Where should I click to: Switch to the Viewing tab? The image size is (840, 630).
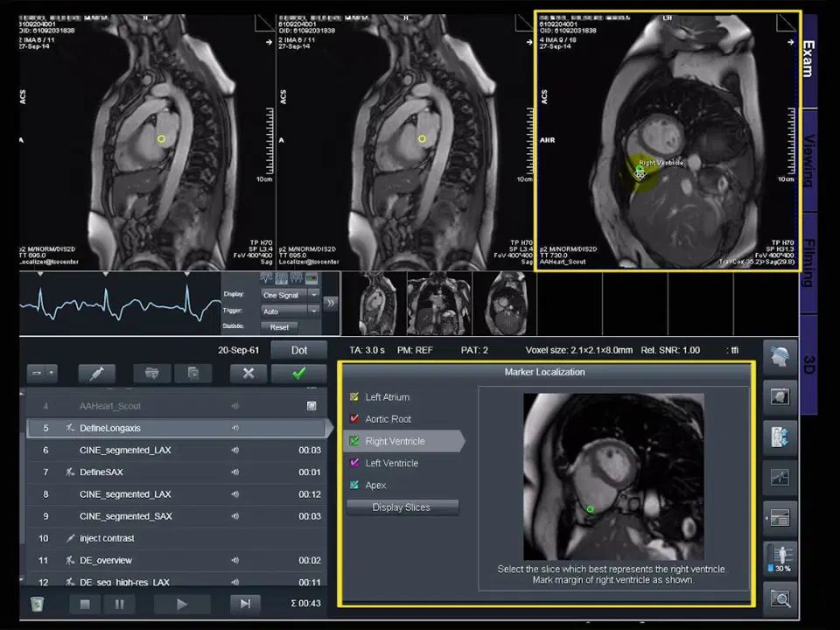pos(809,161)
